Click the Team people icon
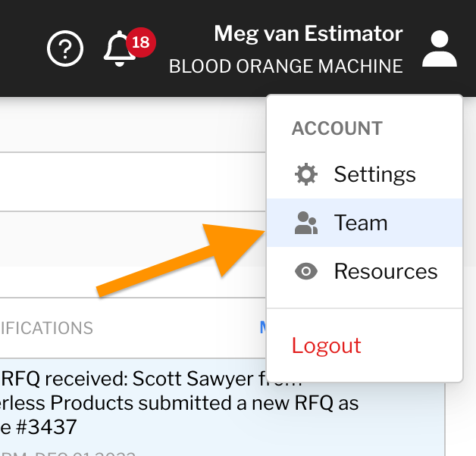 [x=306, y=223]
